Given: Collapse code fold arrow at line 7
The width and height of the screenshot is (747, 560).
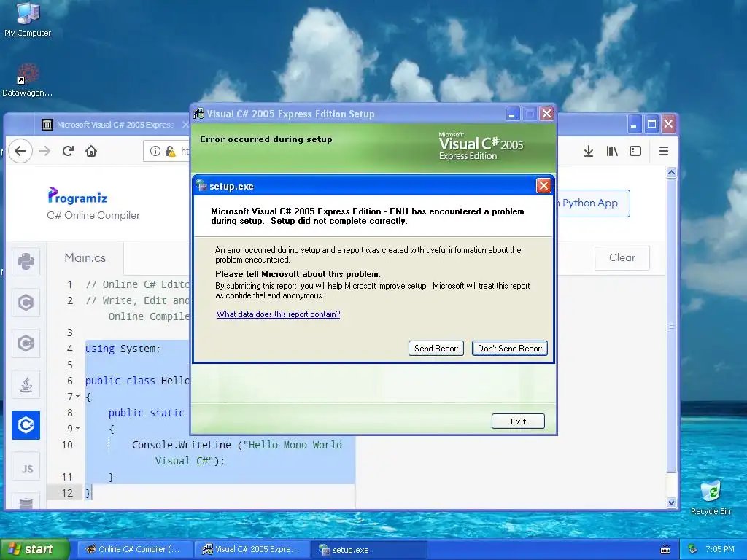Looking at the screenshot, I should 77,396.
